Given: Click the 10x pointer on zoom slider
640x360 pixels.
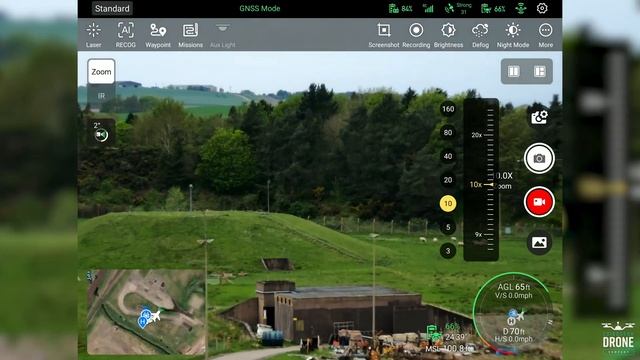Looking at the screenshot, I should [481, 184].
